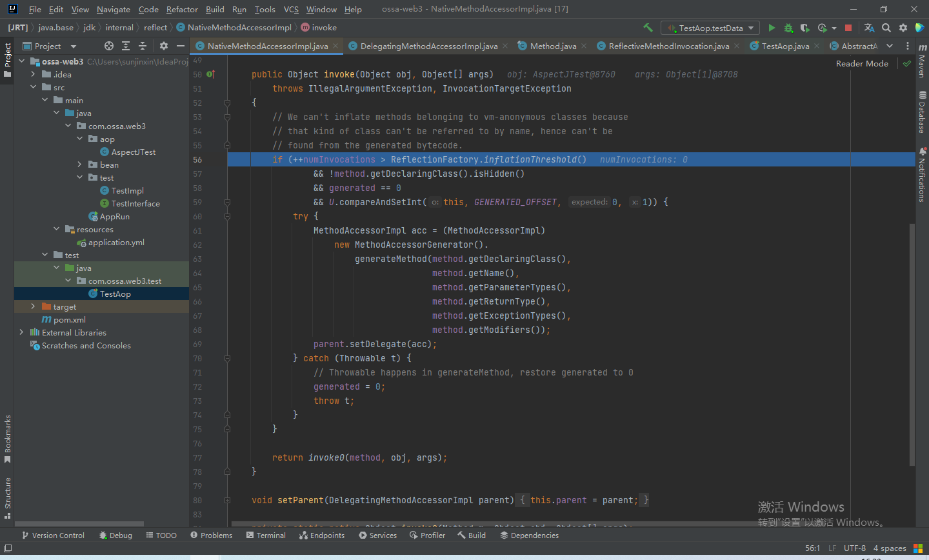Select opened file target icon in Project panel
The height and width of the screenshot is (560, 929).
[x=109, y=46]
